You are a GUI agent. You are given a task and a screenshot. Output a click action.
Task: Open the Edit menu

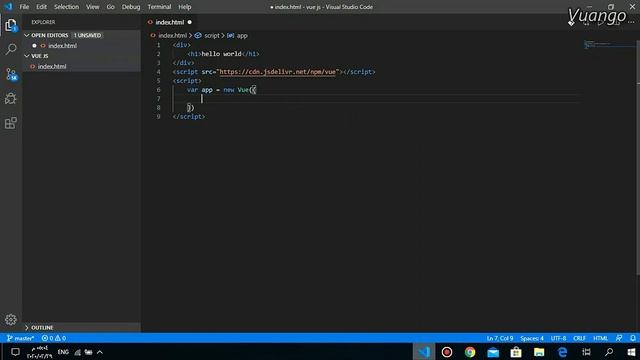(x=41, y=7)
